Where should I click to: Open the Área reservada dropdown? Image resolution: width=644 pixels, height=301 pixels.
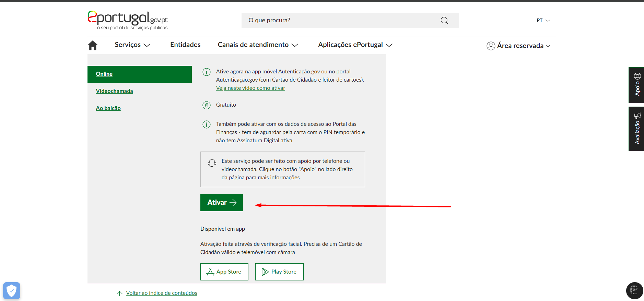(x=518, y=46)
